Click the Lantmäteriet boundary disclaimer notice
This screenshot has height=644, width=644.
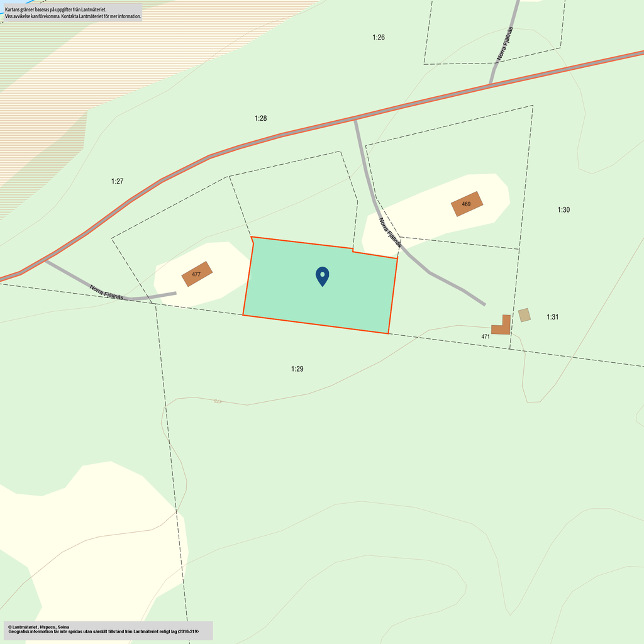click(72, 13)
